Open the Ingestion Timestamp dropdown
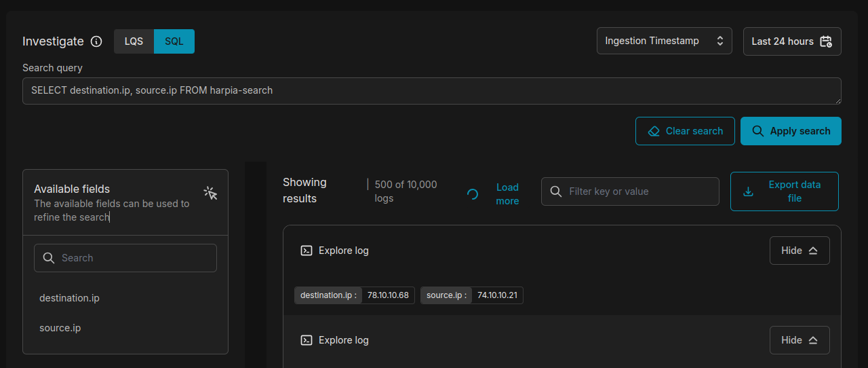 click(665, 41)
